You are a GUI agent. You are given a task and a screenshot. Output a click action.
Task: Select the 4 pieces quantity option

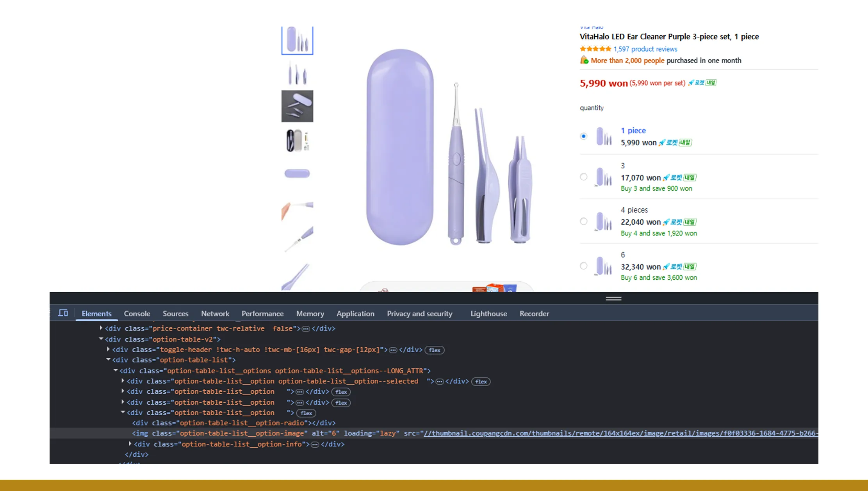point(583,221)
